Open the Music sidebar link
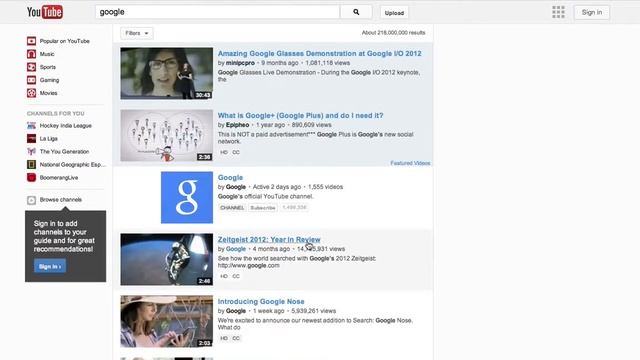Image resolution: width=640 pixels, height=360 pixels. (47, 54)
